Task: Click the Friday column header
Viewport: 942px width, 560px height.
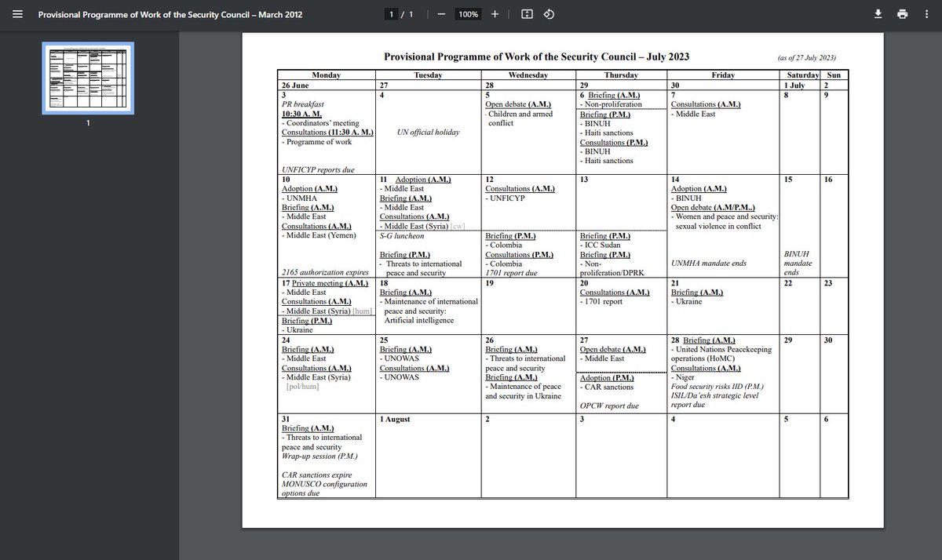Action: tap(722, 75)
